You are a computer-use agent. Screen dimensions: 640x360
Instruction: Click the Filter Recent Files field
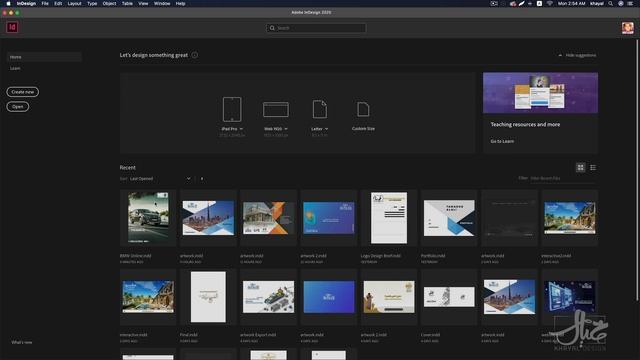pos(562,178)
